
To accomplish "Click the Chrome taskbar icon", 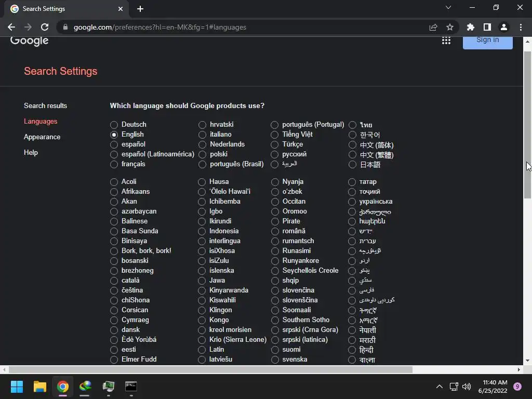I will pyautogui.click(x=63, y=387).
